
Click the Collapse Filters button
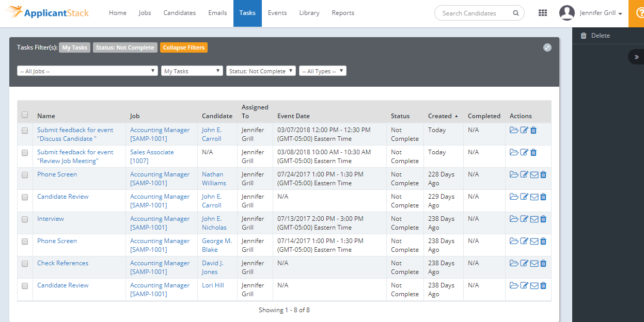pos(183,47)
